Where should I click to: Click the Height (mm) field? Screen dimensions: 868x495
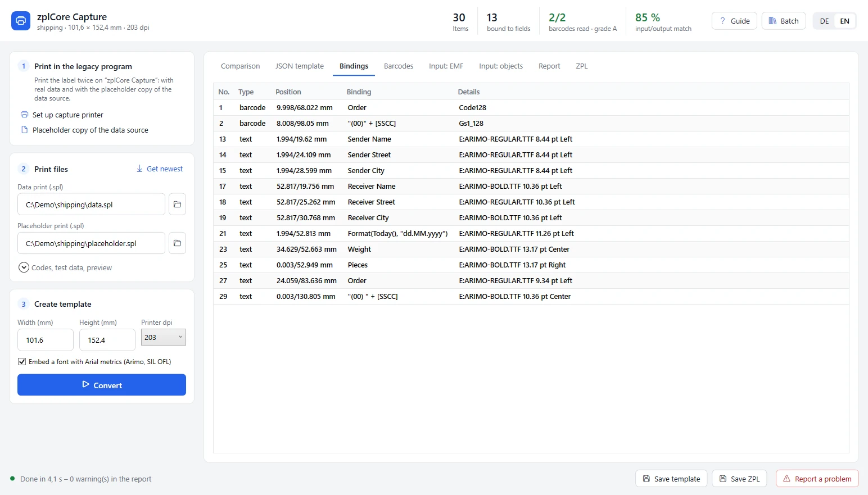tap(107, 340)
